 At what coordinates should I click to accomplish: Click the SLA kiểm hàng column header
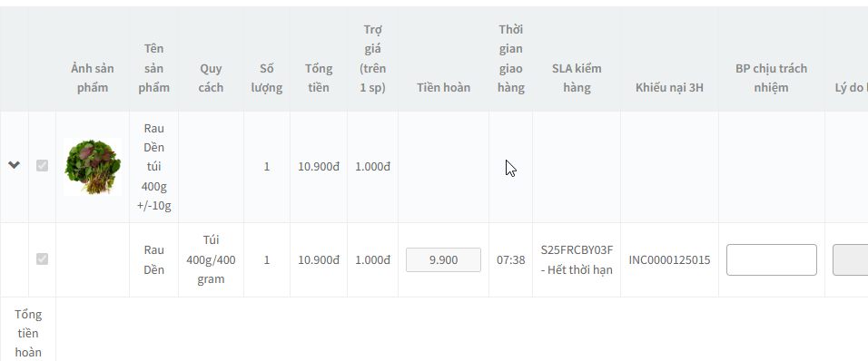coord(577,78)
